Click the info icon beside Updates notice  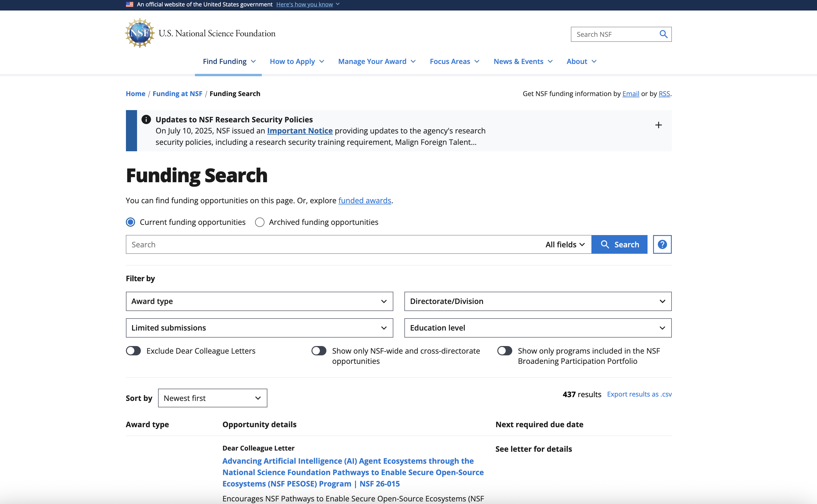[146, 119]
